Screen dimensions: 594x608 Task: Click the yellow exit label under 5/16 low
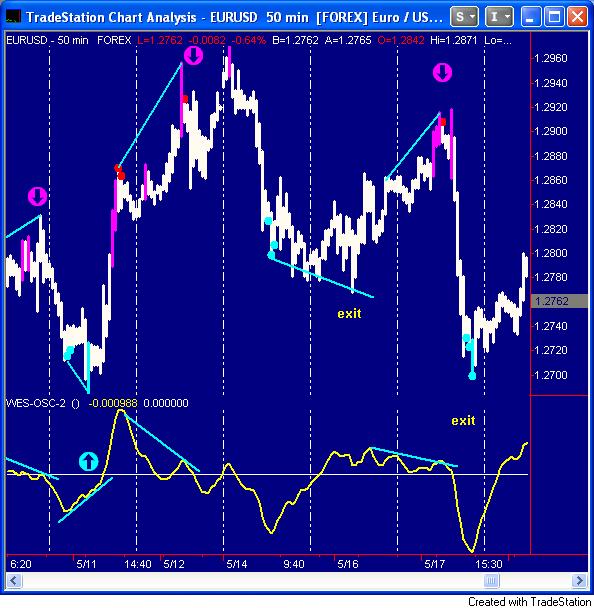pyautogui.click(x=349, y=313)
